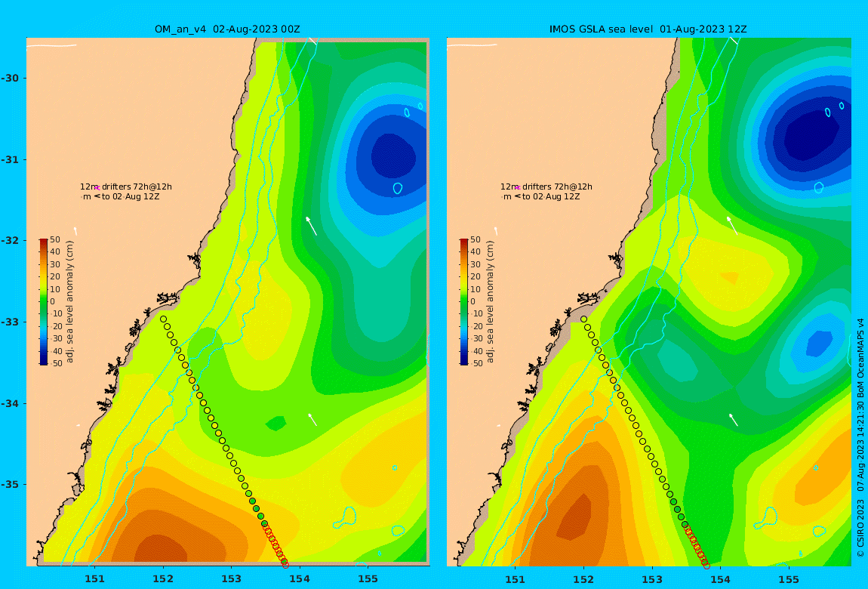
Task: Select latitude label -34 on the left axis
Action: [10, 403]
